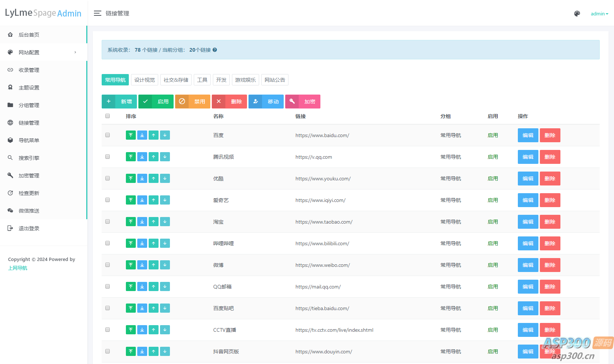Open 加密管理 in the sidebar
The height and width of the screenshot is (364, 614).
click(x=29, y=176)
